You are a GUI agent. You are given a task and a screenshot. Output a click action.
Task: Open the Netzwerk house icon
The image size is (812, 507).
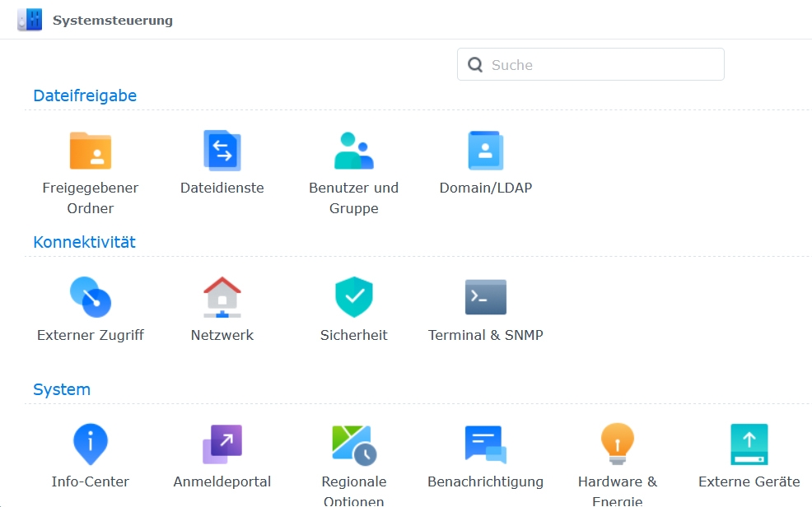(x=222, y=297)
